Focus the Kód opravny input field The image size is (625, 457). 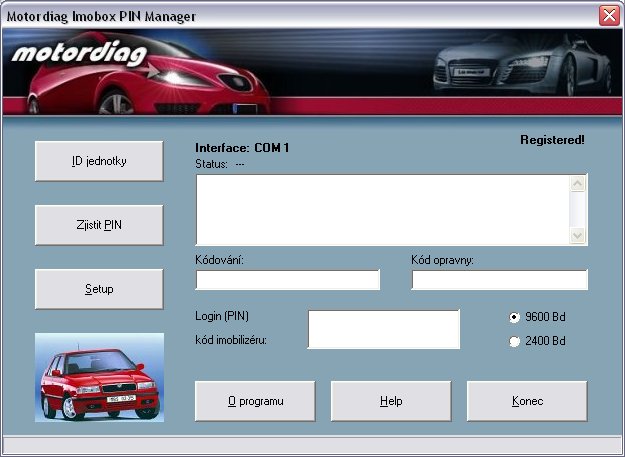(499, 280)
